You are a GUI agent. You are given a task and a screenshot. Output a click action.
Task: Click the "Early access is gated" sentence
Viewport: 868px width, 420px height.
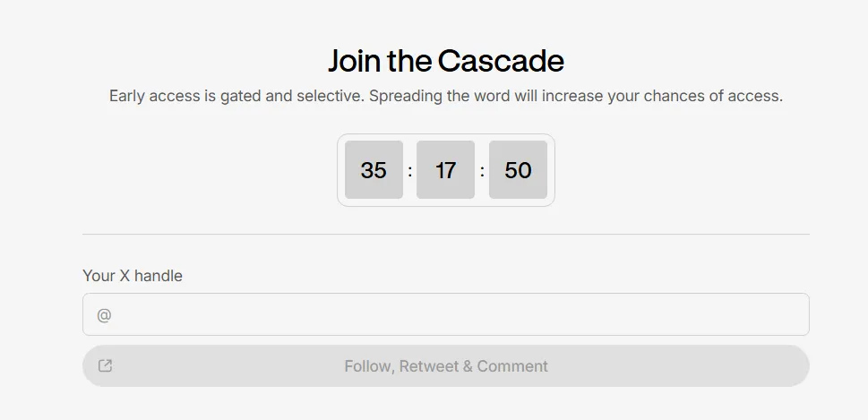[236, 96]
